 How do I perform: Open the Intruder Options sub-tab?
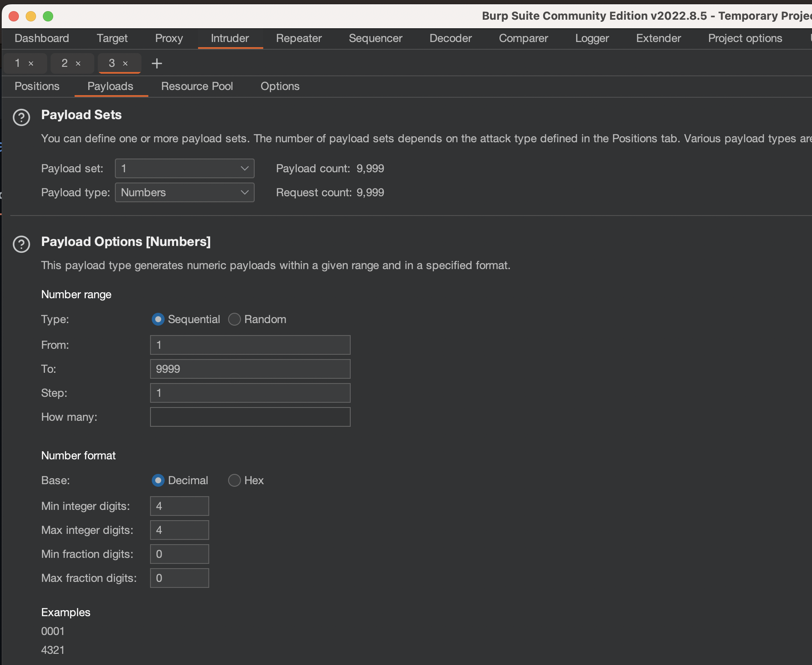click(x=280, y=87)
